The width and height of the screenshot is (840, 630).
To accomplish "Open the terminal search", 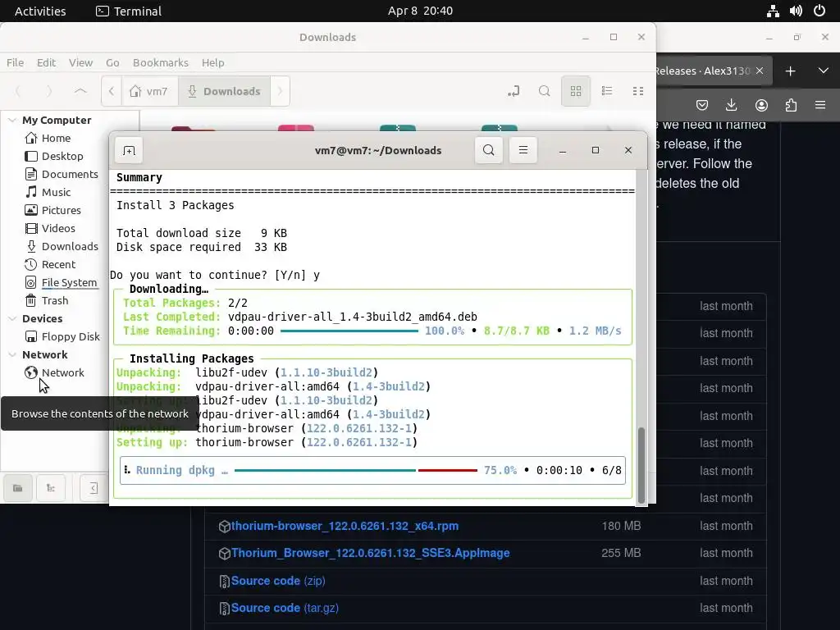I will click(489, 151).
